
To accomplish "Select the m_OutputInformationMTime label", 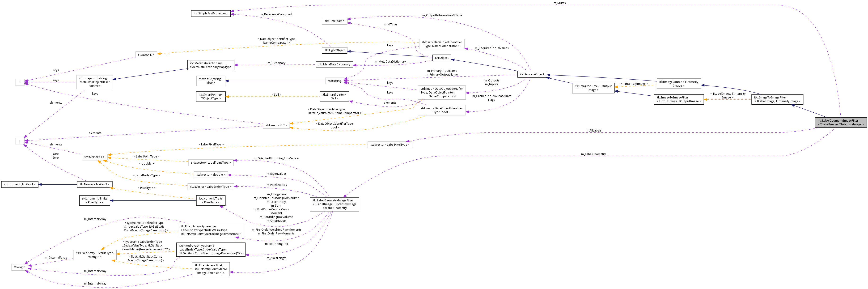I will pos(442,16).
